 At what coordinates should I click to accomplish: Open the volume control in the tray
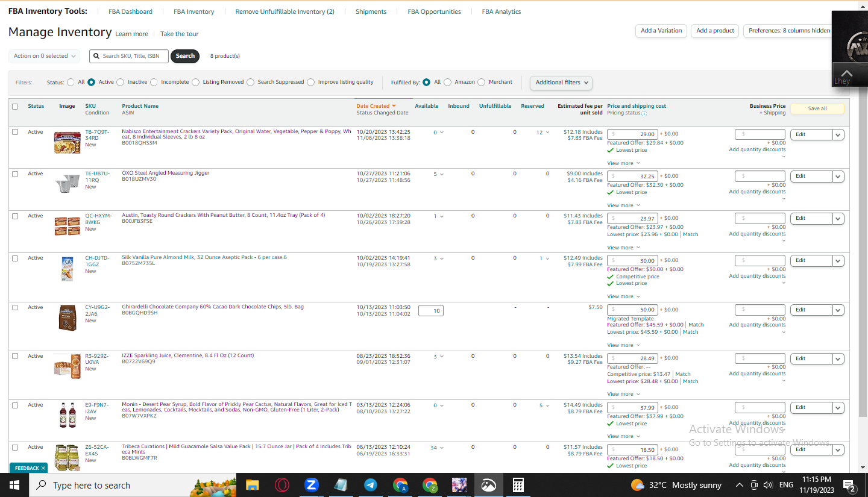pos(767,485)
